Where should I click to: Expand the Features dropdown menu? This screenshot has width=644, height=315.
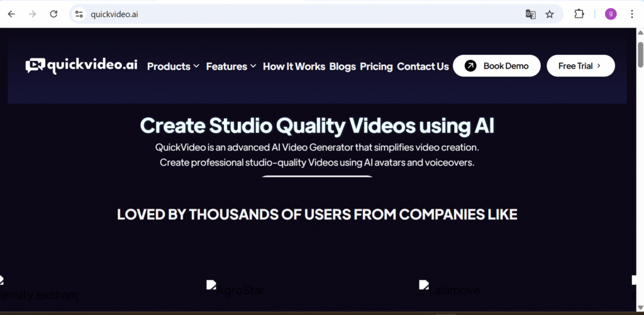[x=231, y=66]
